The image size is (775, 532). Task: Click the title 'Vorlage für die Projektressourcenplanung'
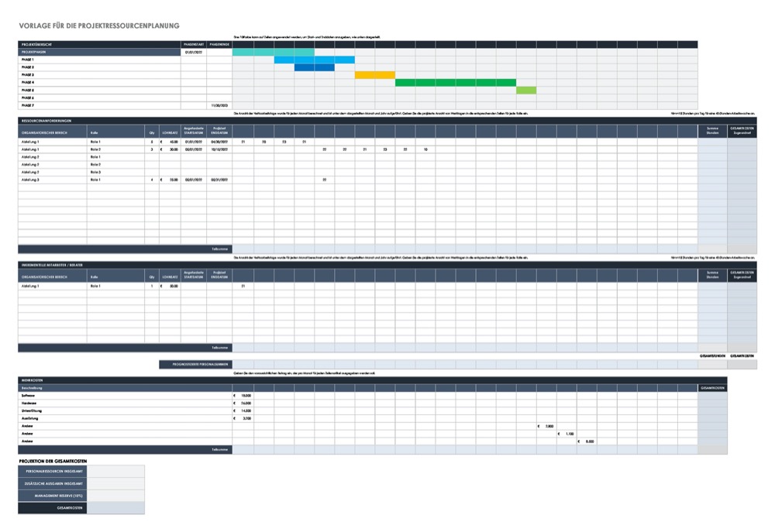point(99,26)
